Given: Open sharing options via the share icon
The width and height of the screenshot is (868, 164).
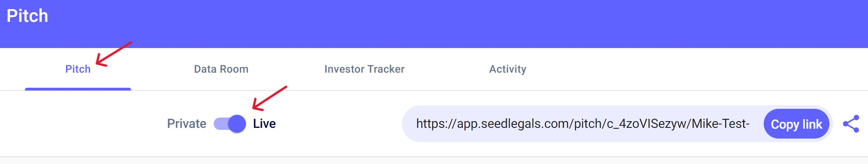Looking at the screenshot, I should [x=851, y=124].
